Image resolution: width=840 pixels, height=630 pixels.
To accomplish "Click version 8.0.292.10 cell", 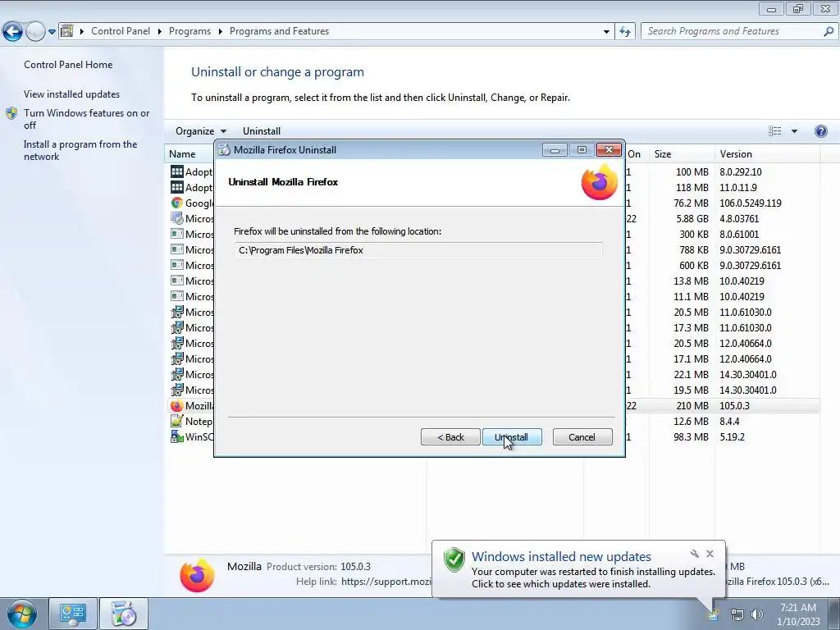I will coord(741,172).
